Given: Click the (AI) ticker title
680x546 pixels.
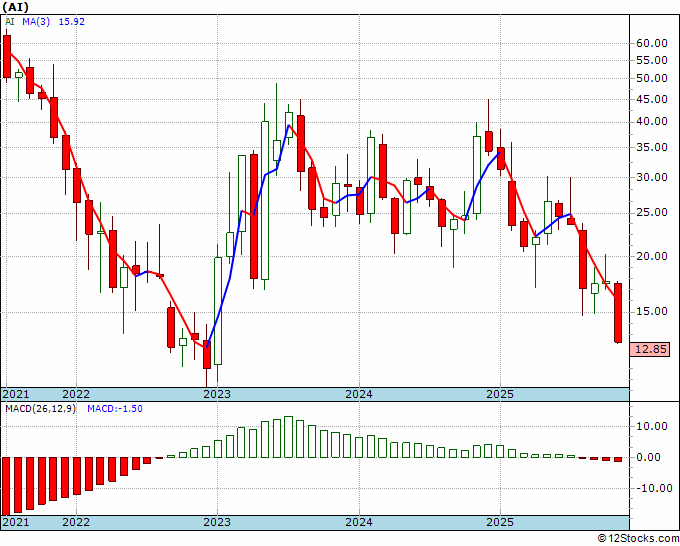Looking at the screenshot, I should [16, 7].
